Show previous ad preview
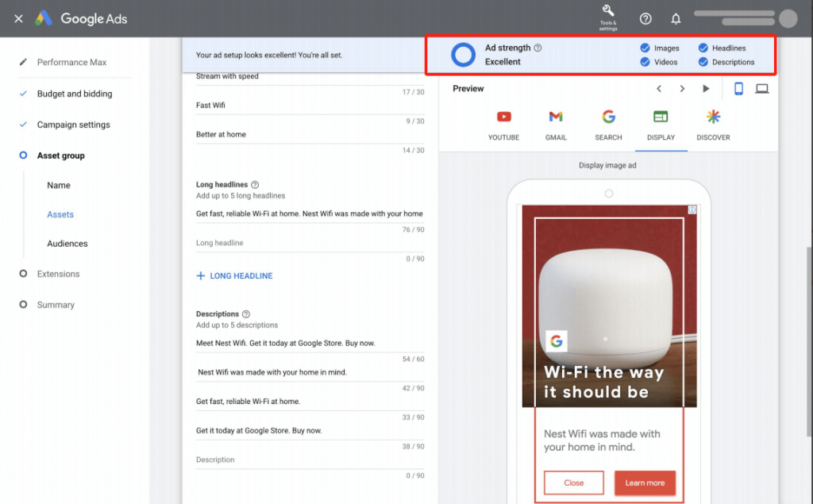Viewport: 813px width, 504px height. (x=659, y=89)
